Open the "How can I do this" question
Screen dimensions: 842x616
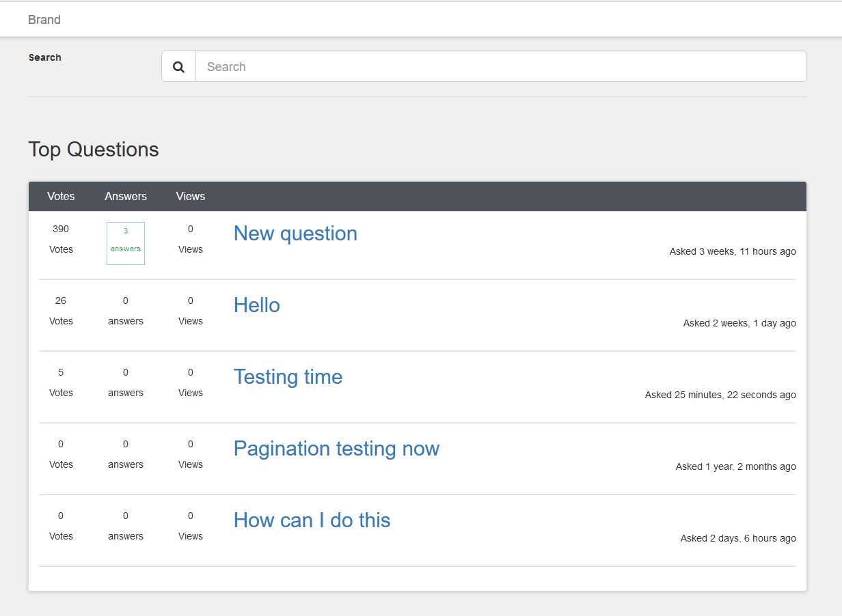click(312, 520)
